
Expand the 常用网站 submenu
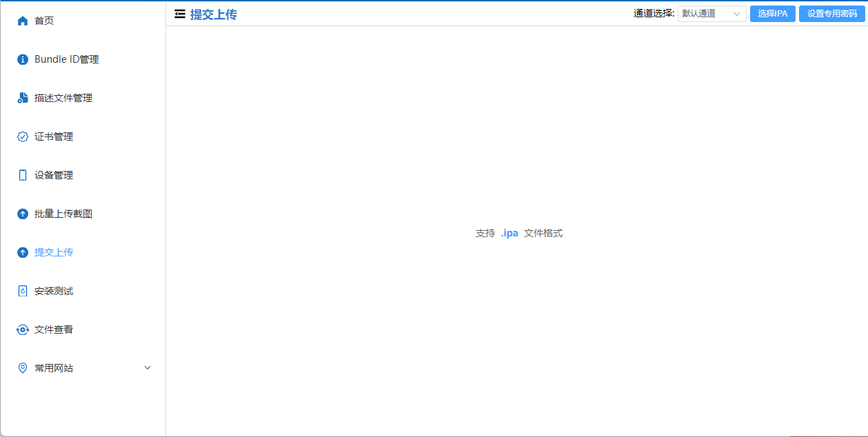[x=83, y=368]
